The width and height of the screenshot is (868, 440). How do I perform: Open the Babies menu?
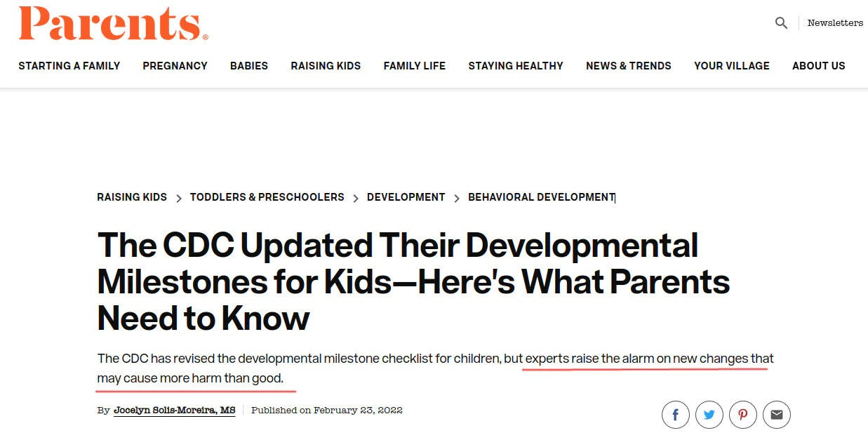[249, 66]
